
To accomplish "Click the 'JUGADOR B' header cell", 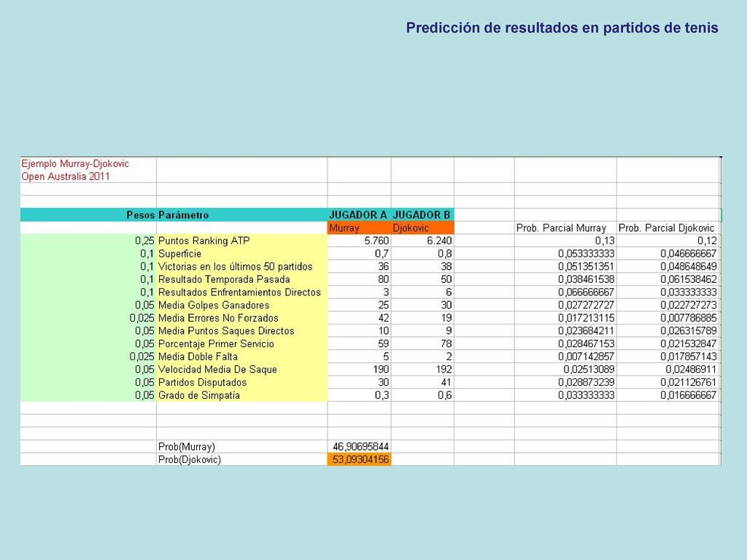I will click(x=421, y=215).
